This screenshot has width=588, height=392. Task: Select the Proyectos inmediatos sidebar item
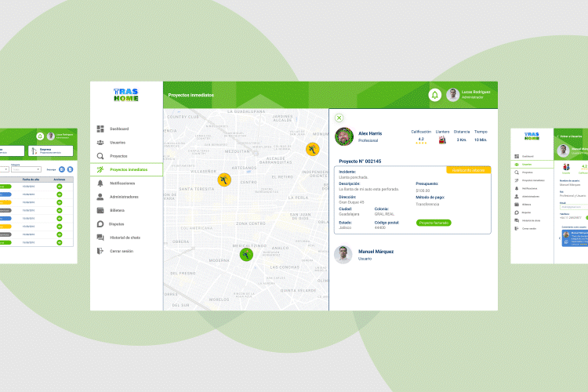click(x=128, y=169)
